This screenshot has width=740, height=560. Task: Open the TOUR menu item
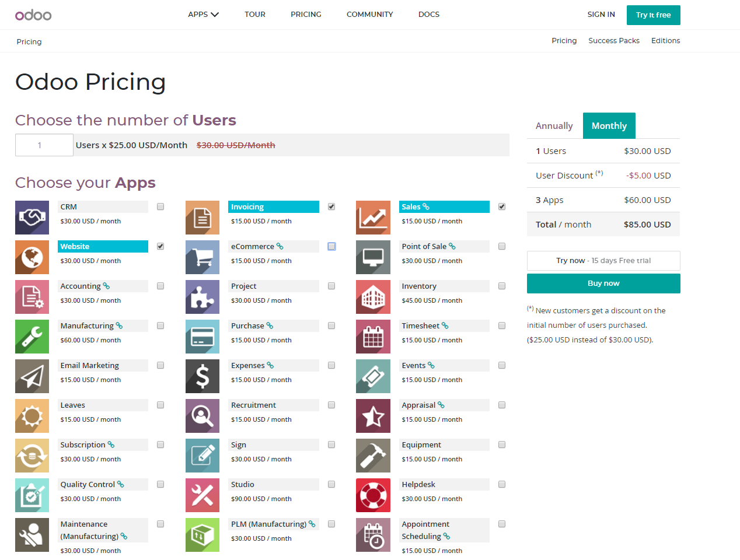click(x=255, y=15)
